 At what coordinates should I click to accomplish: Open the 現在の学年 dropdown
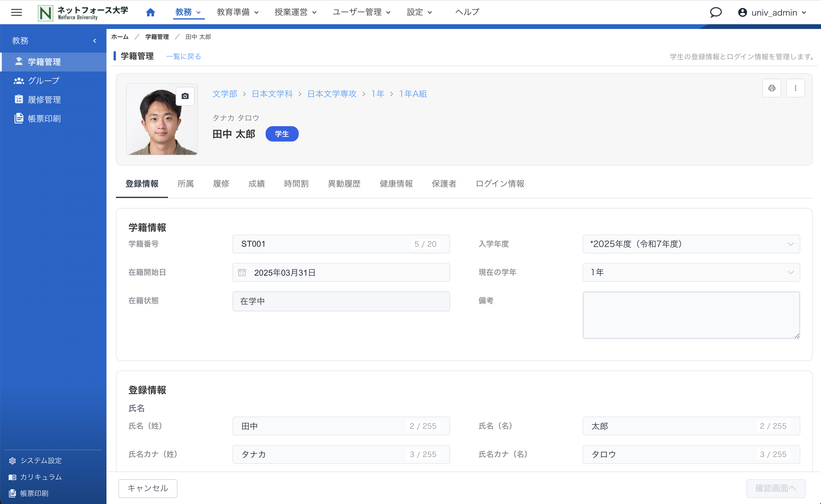(691, 272)
